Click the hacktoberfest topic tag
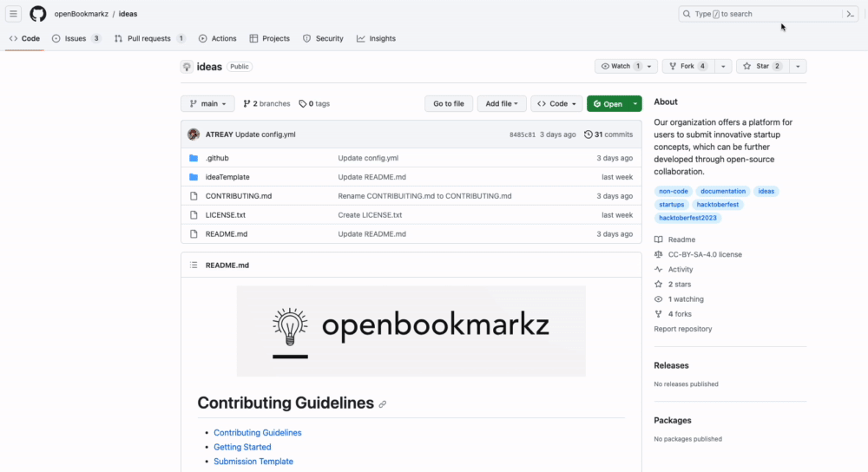 718,205
